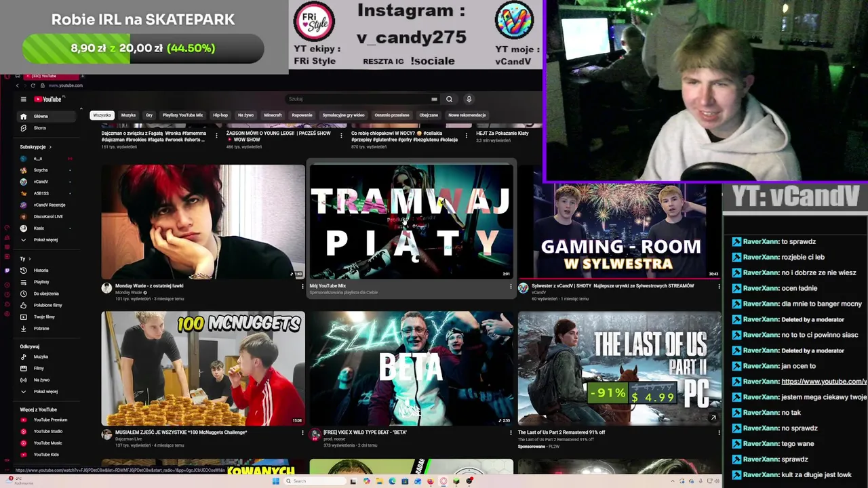Open YouTube Music link
The height and width of the screenshot is (488, 868).
(x=47, y=443)
